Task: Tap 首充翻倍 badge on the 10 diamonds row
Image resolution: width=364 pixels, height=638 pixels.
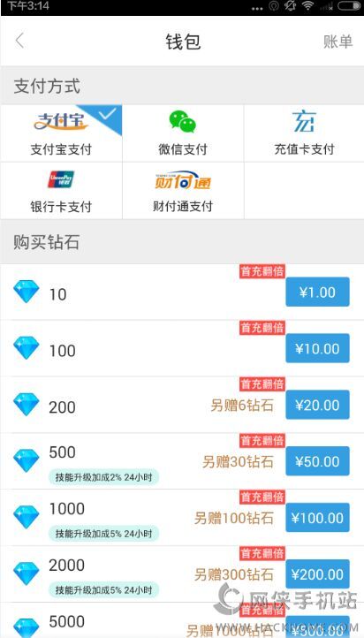Action: click(262, 271)
